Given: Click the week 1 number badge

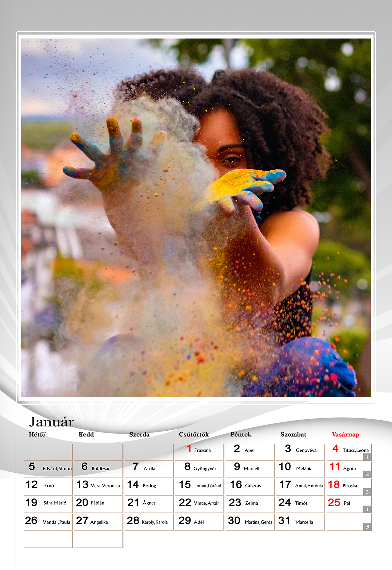Looking at the screenshot, I should (x=367, y=457).
